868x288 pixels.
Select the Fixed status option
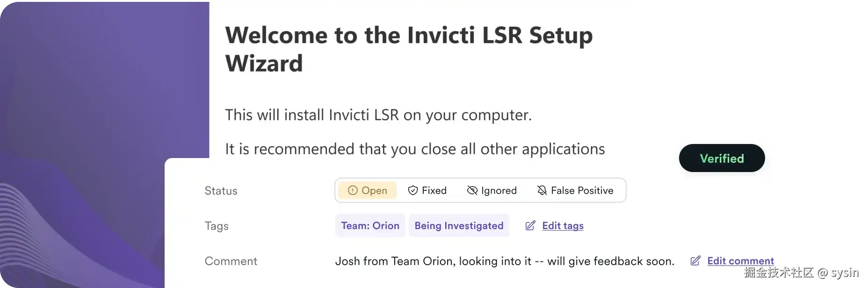point(427,190)
